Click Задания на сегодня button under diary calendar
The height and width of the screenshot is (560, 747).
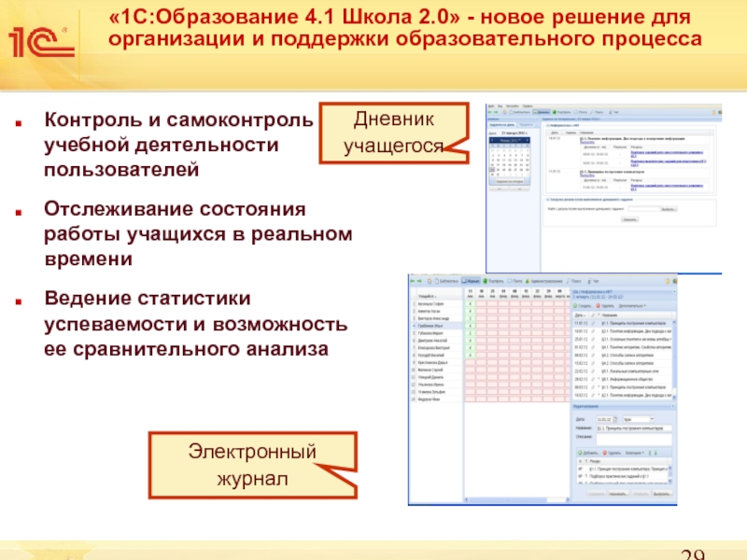coord(510,181)
